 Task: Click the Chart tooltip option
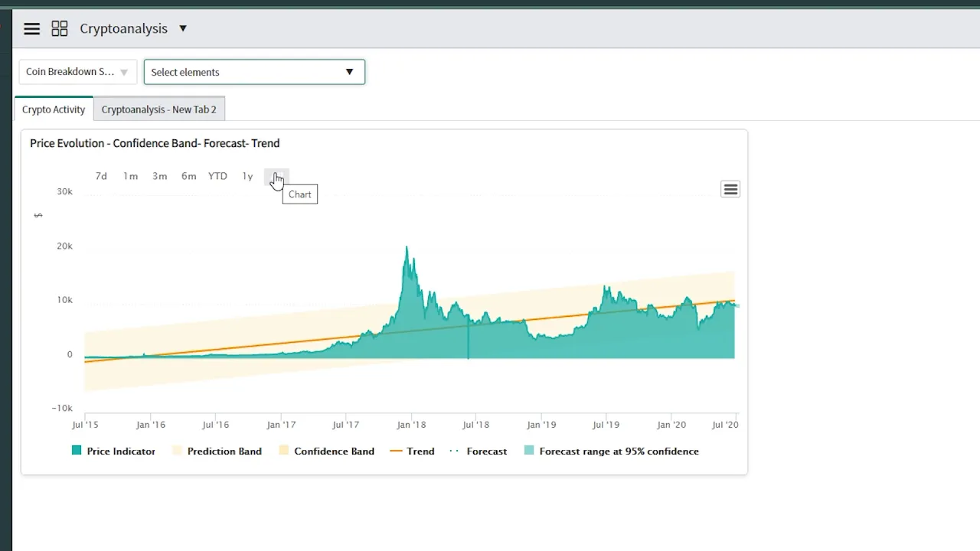point(299,194)
